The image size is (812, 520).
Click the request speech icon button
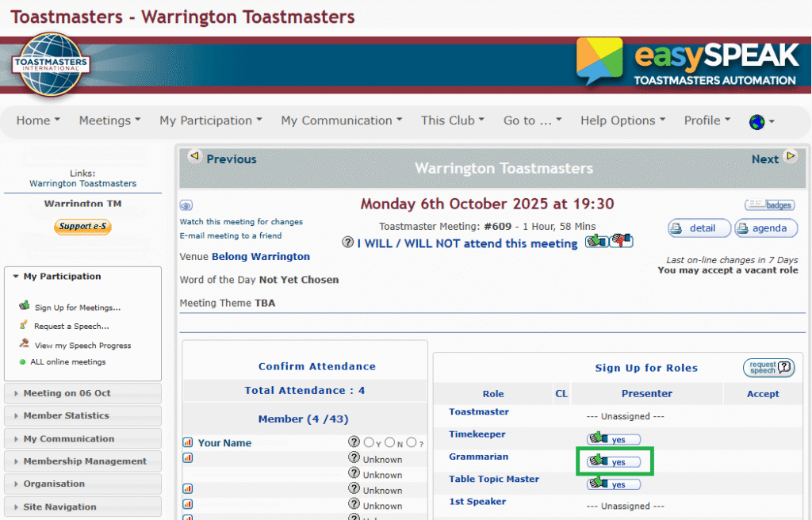(x=768, y=368)
